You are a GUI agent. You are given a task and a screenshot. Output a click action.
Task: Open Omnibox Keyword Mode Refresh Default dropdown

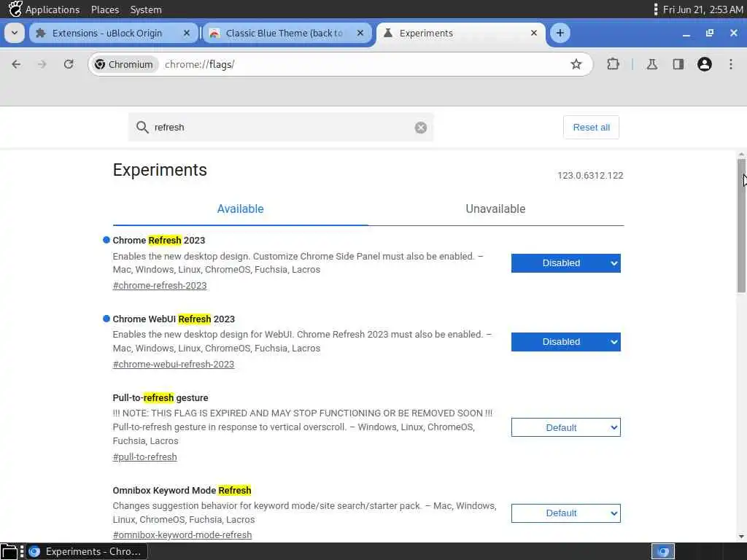click(565, 513)
